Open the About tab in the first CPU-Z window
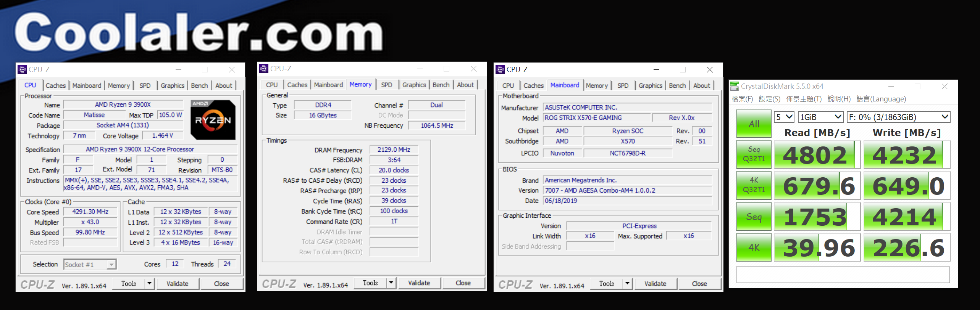This screenshot has width=980, height=310. coord(224,85)
